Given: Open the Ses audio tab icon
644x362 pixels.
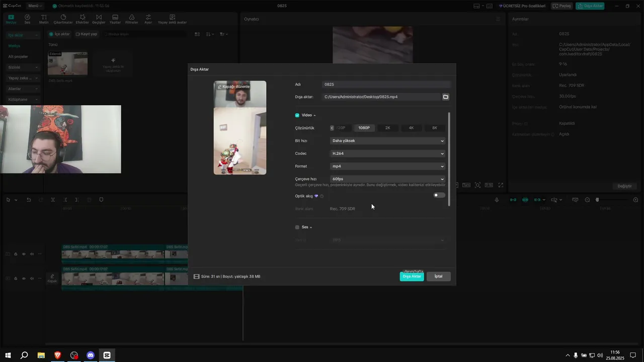Looking at the screenshot, I should tap(27, 19).
